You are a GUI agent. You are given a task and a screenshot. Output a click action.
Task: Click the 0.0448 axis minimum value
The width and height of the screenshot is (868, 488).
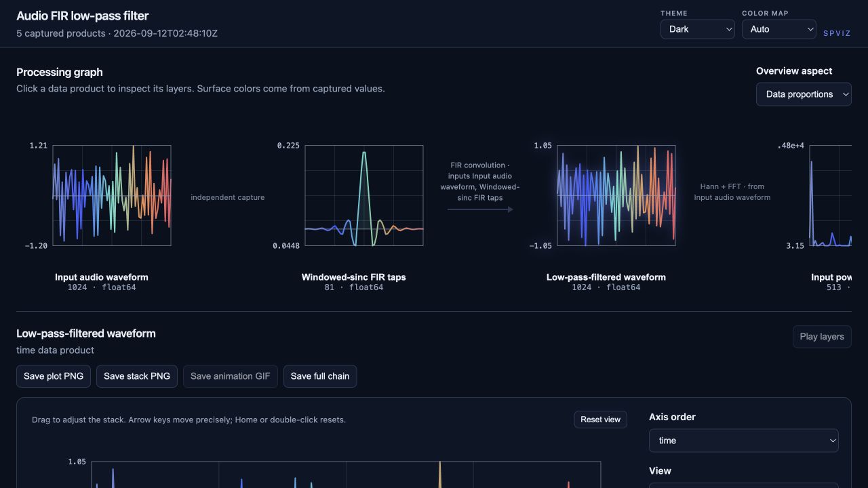pyautogui.click(x=286, y=246)
